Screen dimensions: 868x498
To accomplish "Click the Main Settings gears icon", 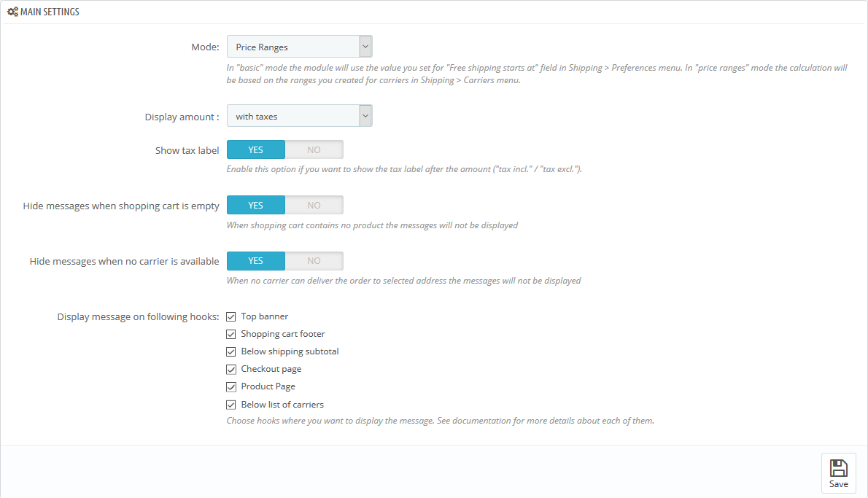I will pyautogui.click(x=12, y=12).
